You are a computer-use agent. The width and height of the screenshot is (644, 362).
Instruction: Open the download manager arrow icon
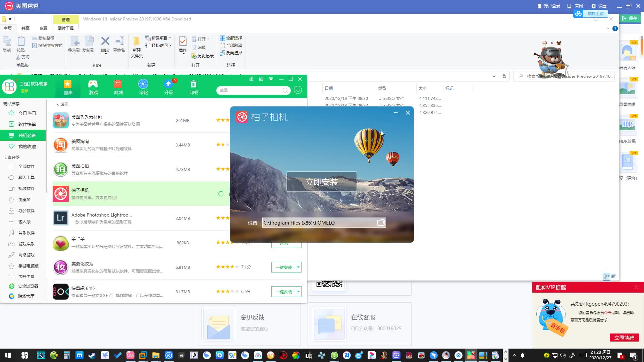298,90
